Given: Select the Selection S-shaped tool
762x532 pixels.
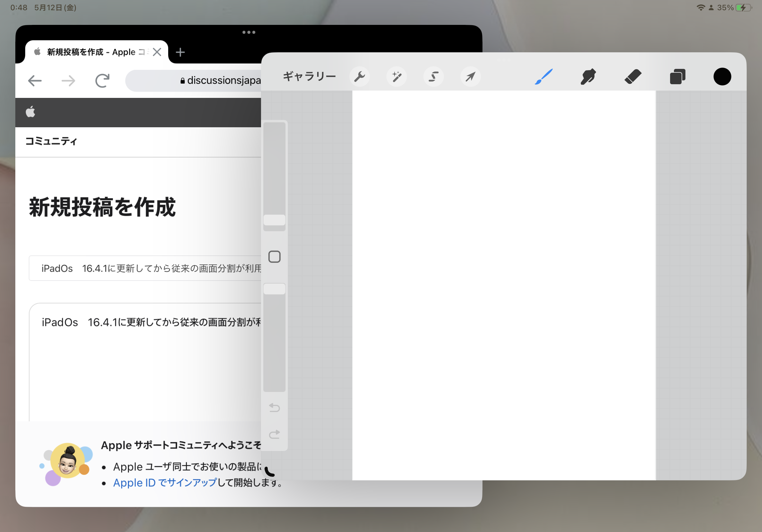Looking at the screenshot, I should [433, 77].
